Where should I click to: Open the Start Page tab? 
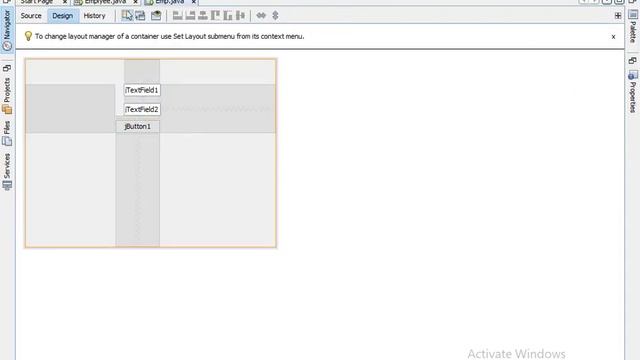tap(37, 2)
